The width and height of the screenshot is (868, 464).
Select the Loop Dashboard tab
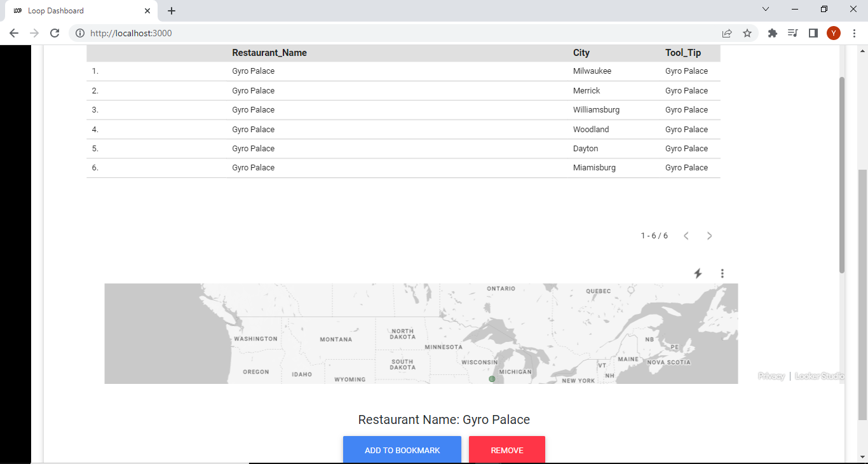click(x=80, y=11)
